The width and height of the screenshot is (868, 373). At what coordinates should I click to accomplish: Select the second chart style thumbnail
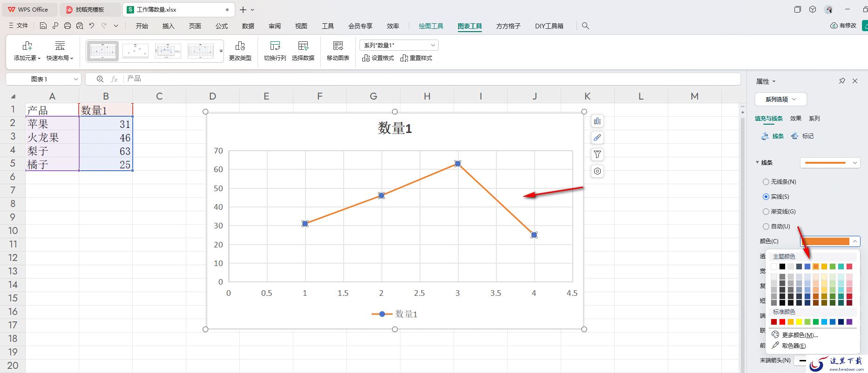tap(136, 51)
